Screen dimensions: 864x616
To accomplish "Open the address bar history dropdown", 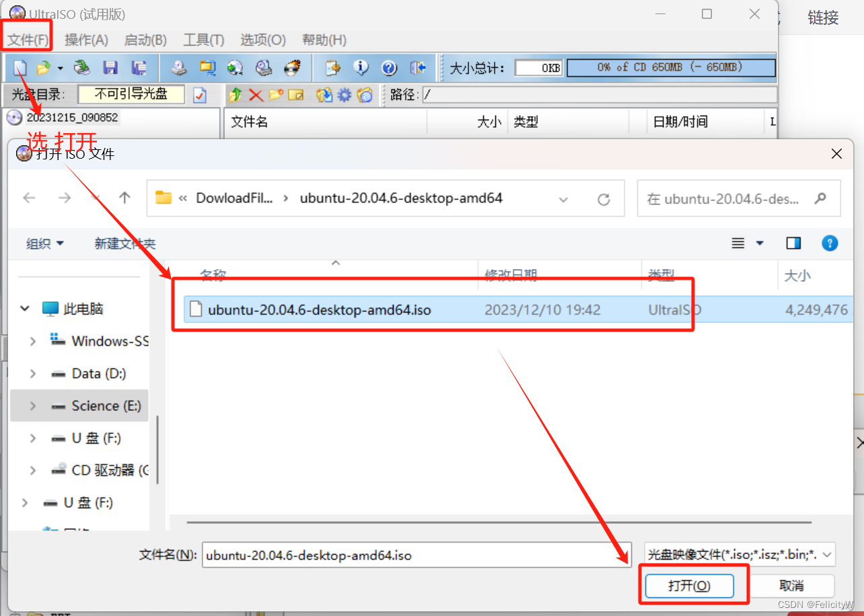I will (563, 199).
